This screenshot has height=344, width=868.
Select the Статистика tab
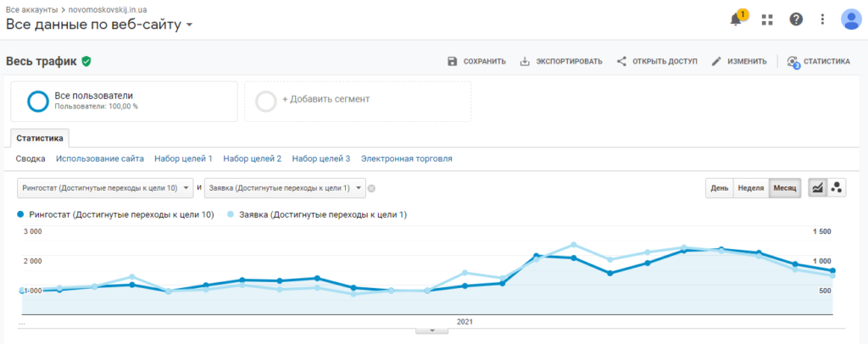pos(39,138)
